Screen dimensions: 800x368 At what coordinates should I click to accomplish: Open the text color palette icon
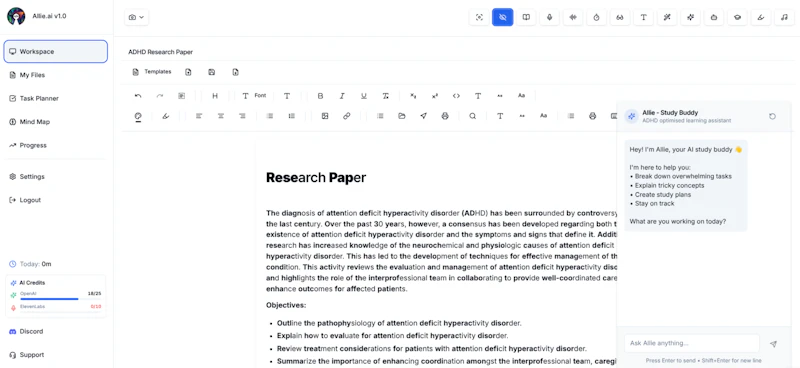[x=138, y=116]
